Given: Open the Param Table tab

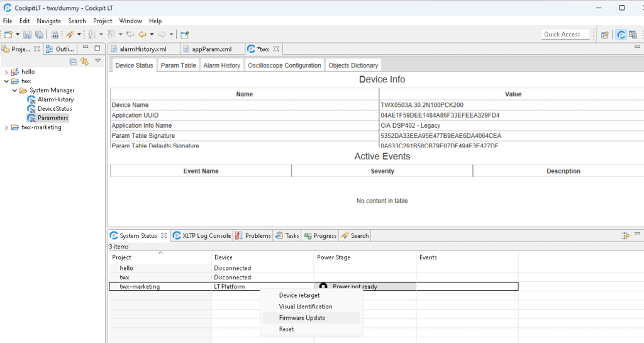Looking at the screenshot, I should (x=178, y=65).
